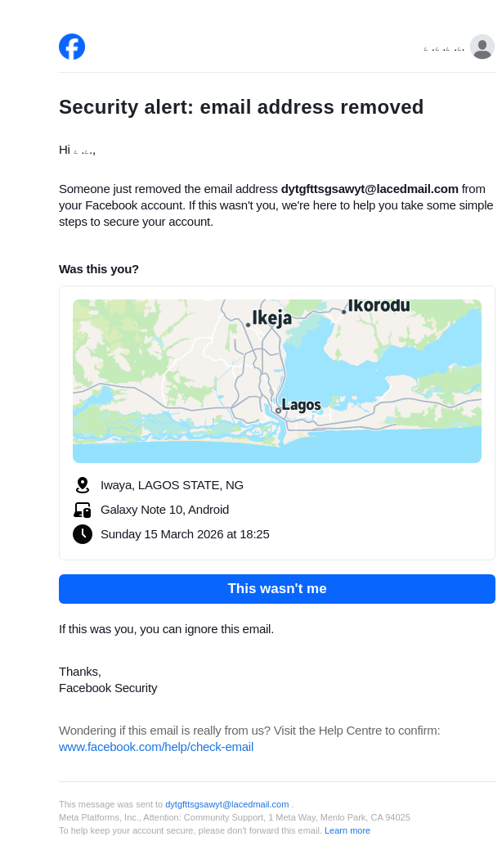
Task: Click the clock time icon
Action: [x=82, y=534]
